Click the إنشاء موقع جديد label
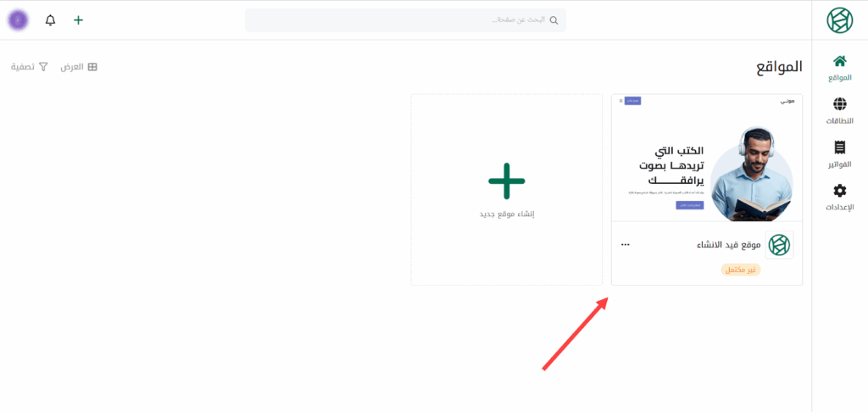868x412 pixels. click(506, 214)
